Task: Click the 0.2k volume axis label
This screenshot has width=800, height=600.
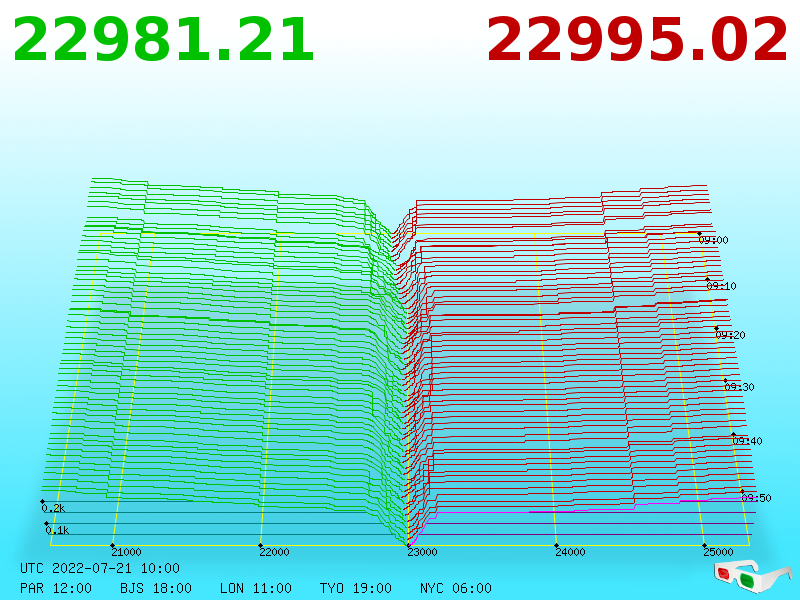Action: click(54, 508)
